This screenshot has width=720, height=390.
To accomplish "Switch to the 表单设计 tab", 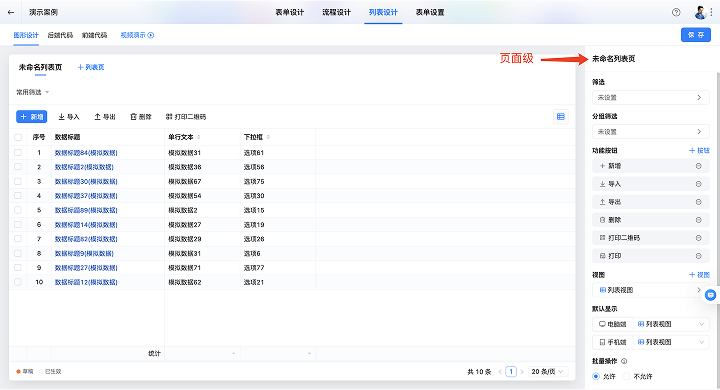I will pyautogui.click(x=290, y=12).
